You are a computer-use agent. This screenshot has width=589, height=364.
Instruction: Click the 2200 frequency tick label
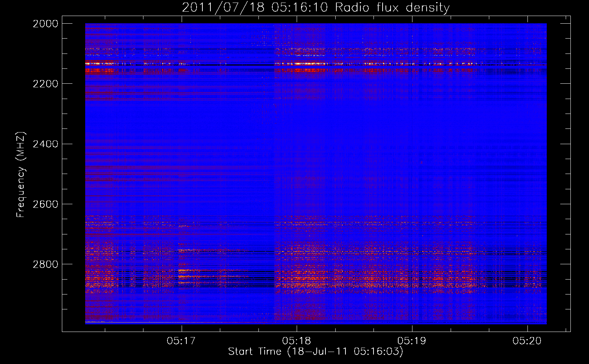pyautogui.click(x=46, y=84)
